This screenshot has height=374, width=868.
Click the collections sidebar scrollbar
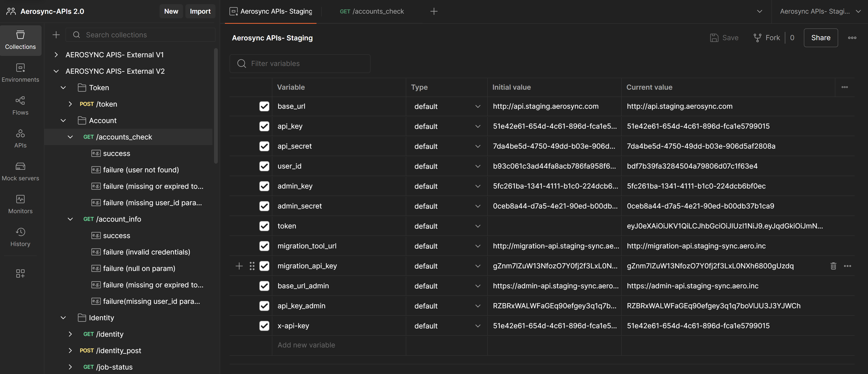click(216, 106)
